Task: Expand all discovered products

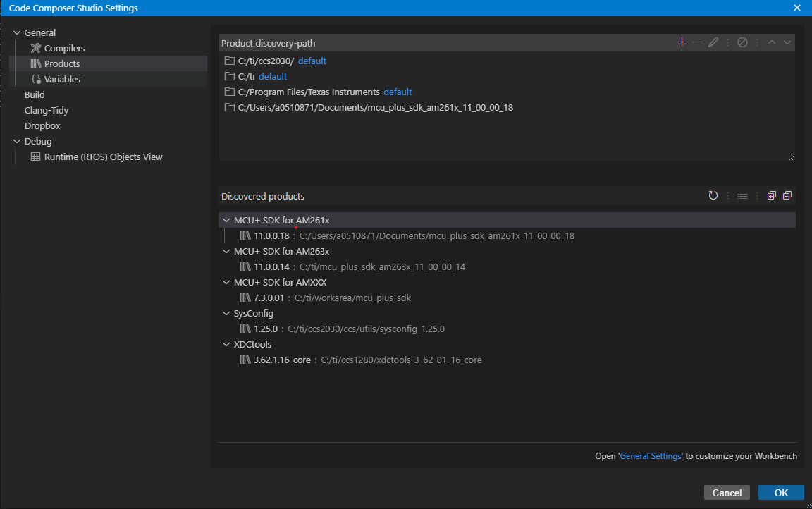Action: click(x=772, y=196)
